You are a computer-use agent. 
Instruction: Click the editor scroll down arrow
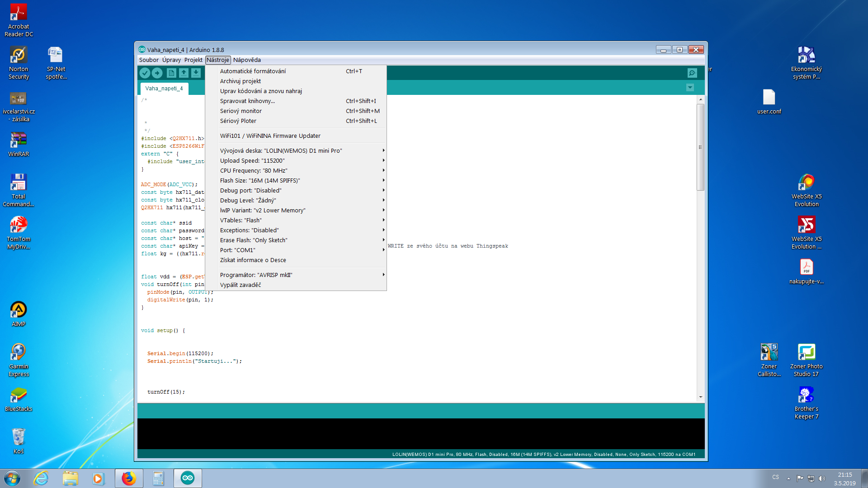(x=700, y=397)
